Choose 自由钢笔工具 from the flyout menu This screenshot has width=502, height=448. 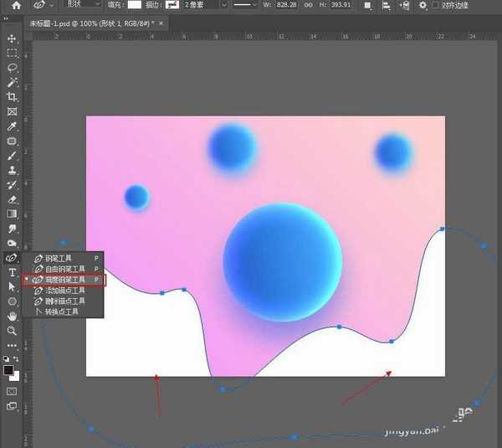[65, 269]
